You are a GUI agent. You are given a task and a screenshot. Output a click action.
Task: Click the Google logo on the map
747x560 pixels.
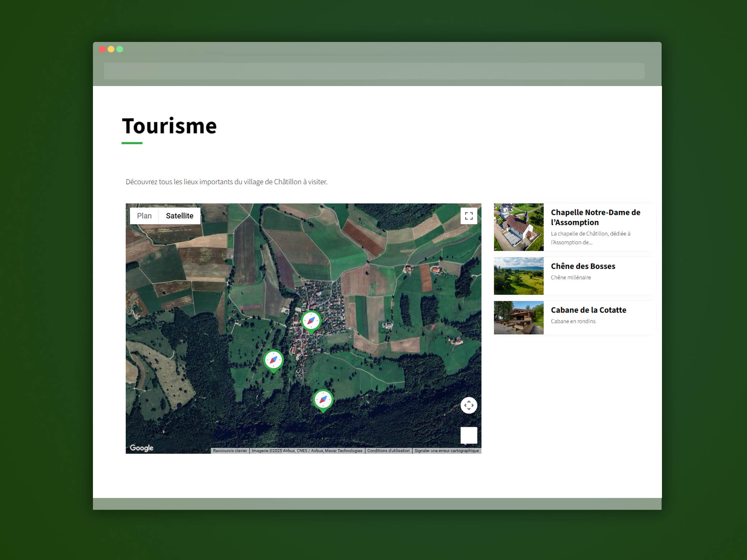pos(141,447)
